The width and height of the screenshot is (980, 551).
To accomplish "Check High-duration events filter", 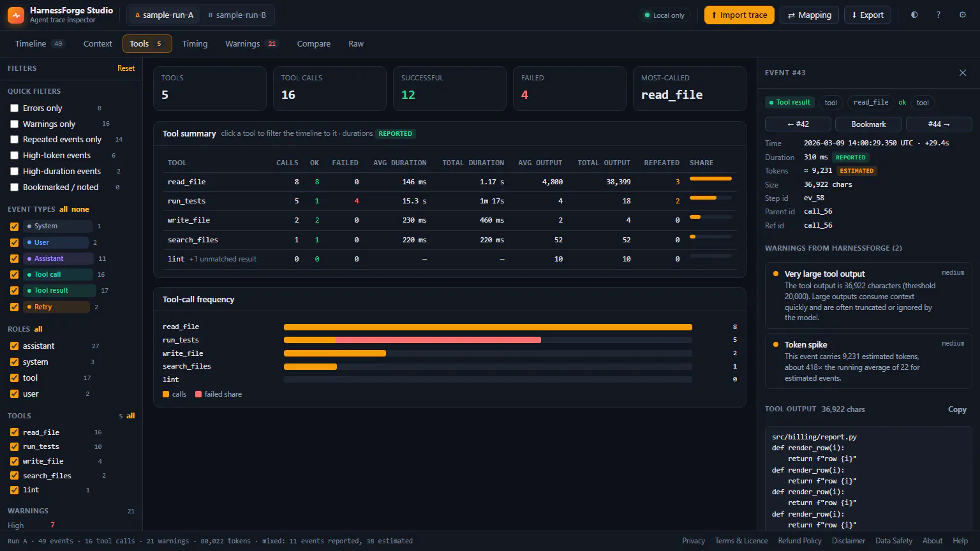I will [x=14, y=172].
